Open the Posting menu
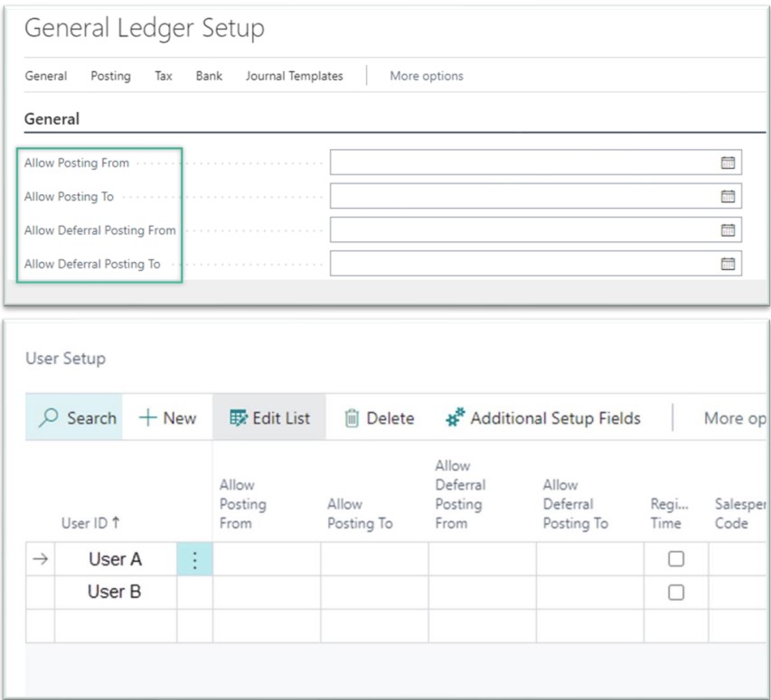771x700 pixels. coord(110,76)
